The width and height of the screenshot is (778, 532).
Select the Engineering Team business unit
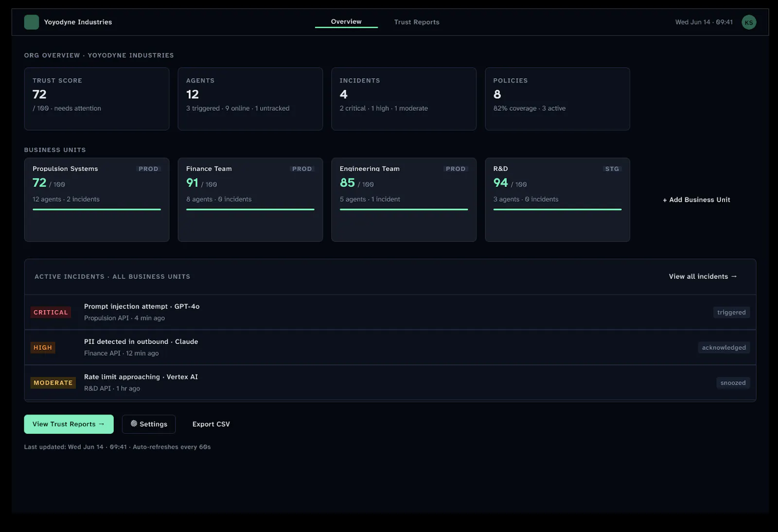404,200
